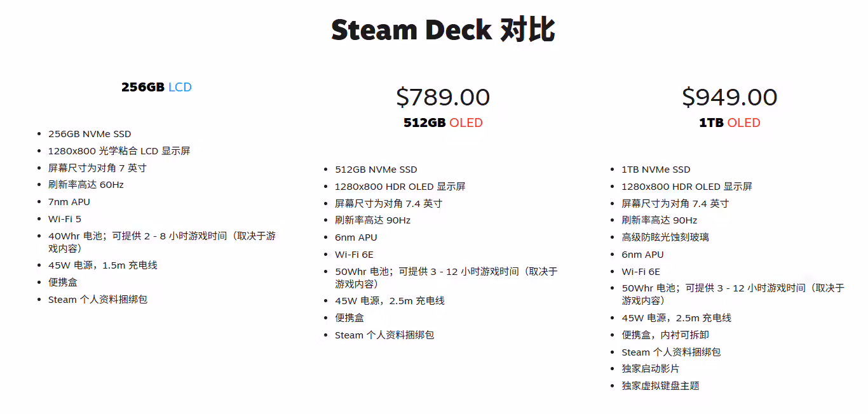Image resolution: width=868 pixels, height=414 pixels.
Task: Click the Wi-Fi 5 spec item
Action: (x=65, y=219)
